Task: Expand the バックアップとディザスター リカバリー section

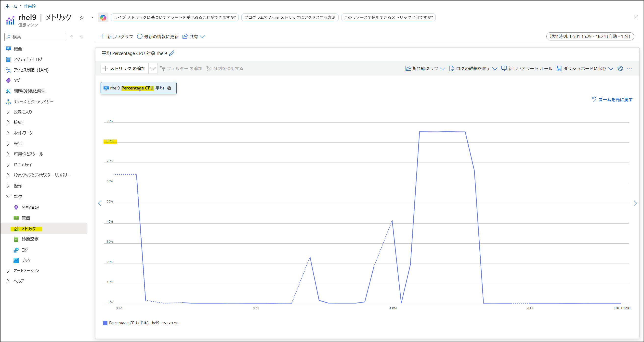Action: [x=8, y=175]
